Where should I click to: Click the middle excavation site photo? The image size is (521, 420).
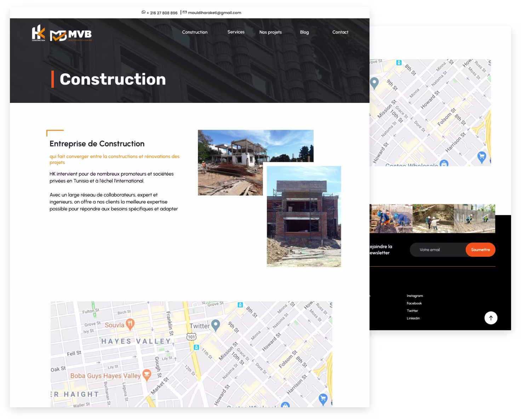coord(433,218)
